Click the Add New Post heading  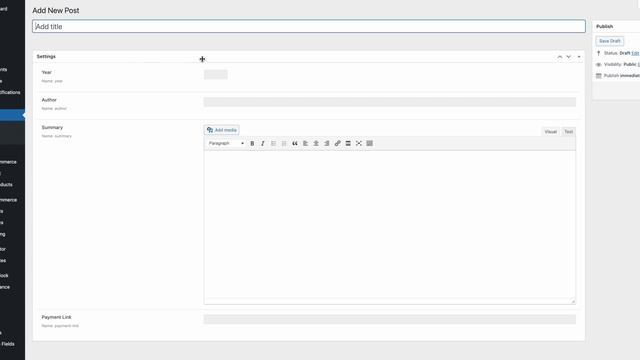[x=56, y=11]
